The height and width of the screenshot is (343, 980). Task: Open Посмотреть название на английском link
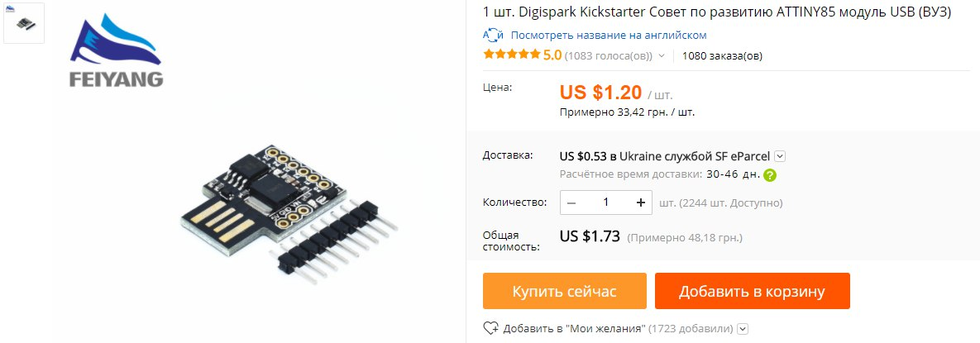click(609, 35)
